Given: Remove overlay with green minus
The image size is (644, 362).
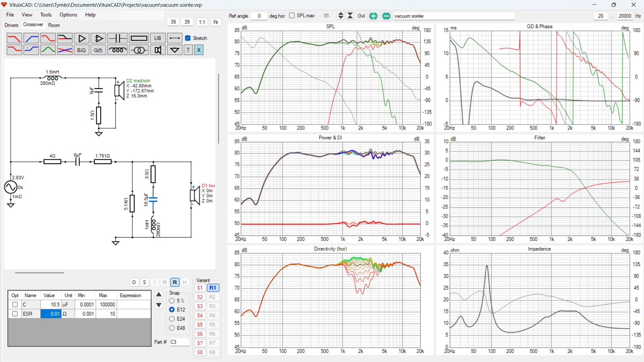Looking at the screenshot, I should tap(386, 16).
